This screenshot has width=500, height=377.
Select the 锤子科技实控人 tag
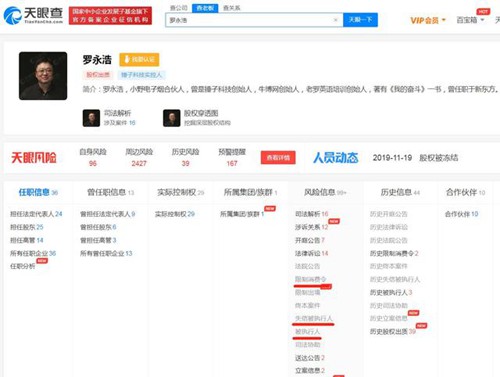pos(141,75)
